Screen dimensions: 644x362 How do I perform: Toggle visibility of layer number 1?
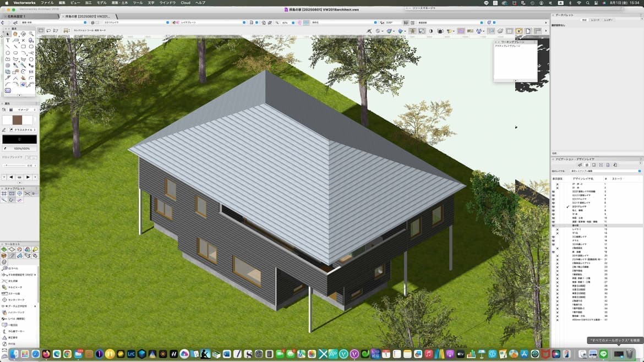coord(557,184)
